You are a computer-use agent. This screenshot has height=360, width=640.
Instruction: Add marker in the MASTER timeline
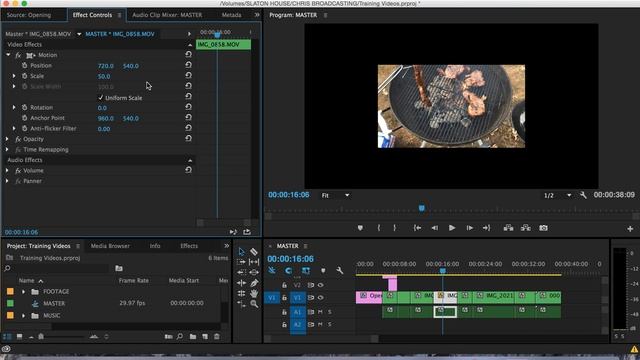tap(323, 270)
